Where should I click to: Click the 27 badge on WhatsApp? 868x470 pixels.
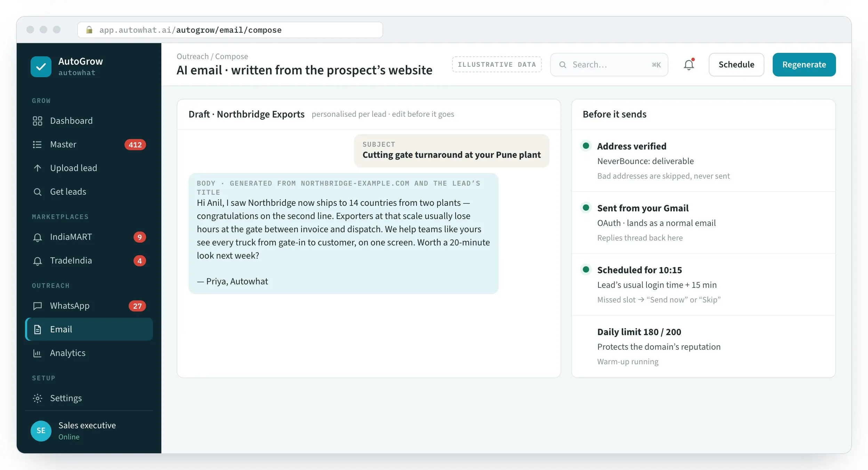(x=137, y=306)
